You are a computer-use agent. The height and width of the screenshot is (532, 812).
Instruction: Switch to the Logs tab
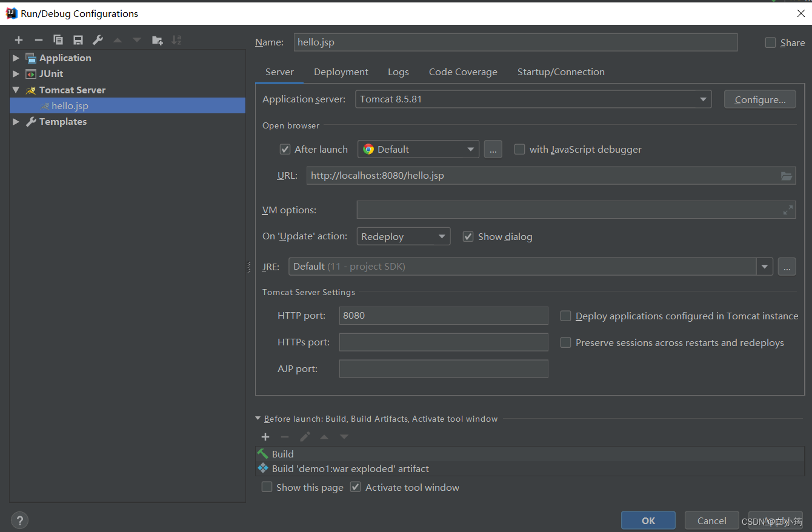coord(398,72)
